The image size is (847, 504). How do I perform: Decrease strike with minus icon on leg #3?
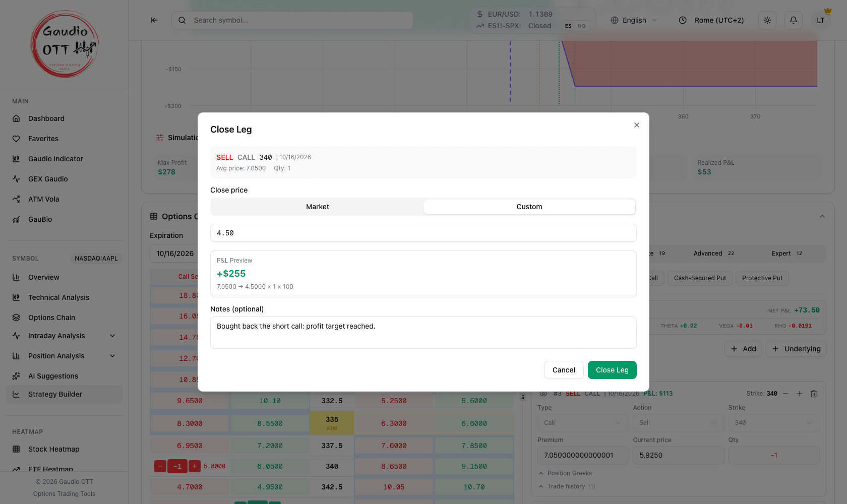click(x=785, y=394)
